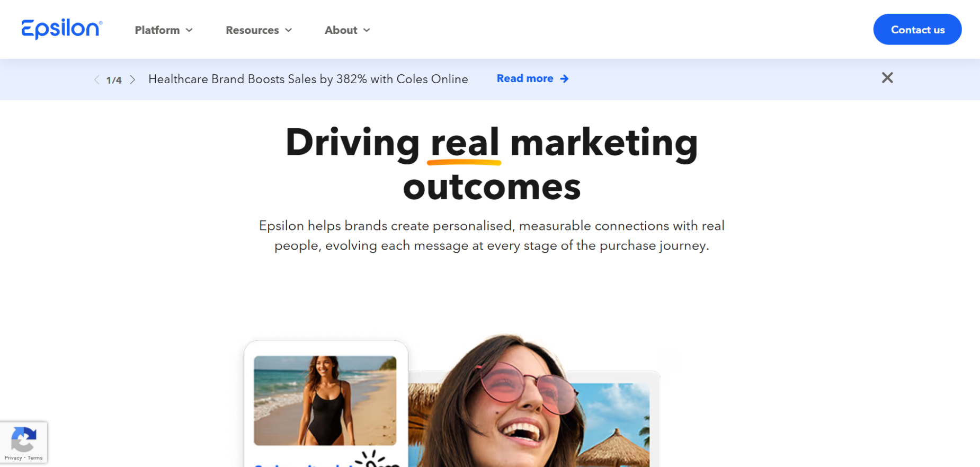Click the 1/4 announcement counter
Screen dimensions: 980x467
coord(114,80)
